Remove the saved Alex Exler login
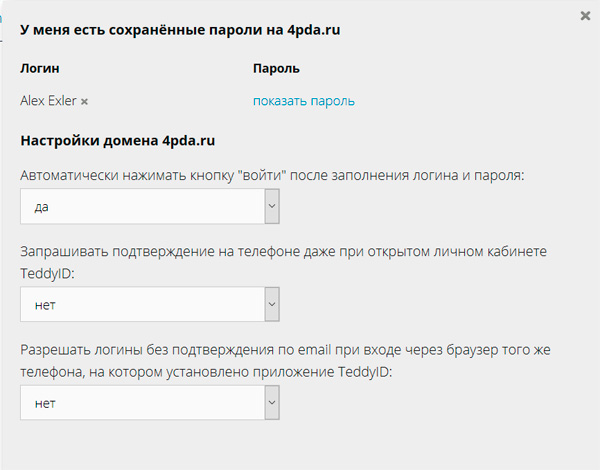The height and width of the screenshot is (470, 600). (x=85, y=102)
